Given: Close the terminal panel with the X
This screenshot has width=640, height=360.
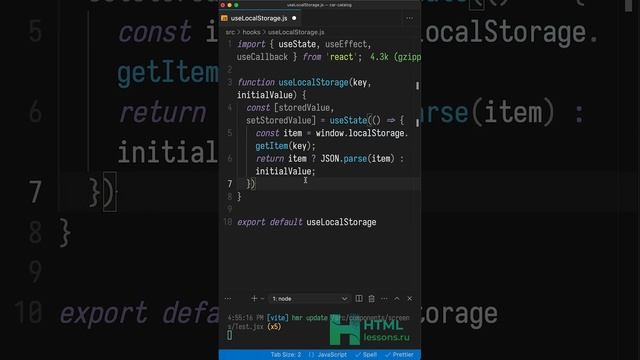Looking at the screenshot, I should [x=409, y=299].
